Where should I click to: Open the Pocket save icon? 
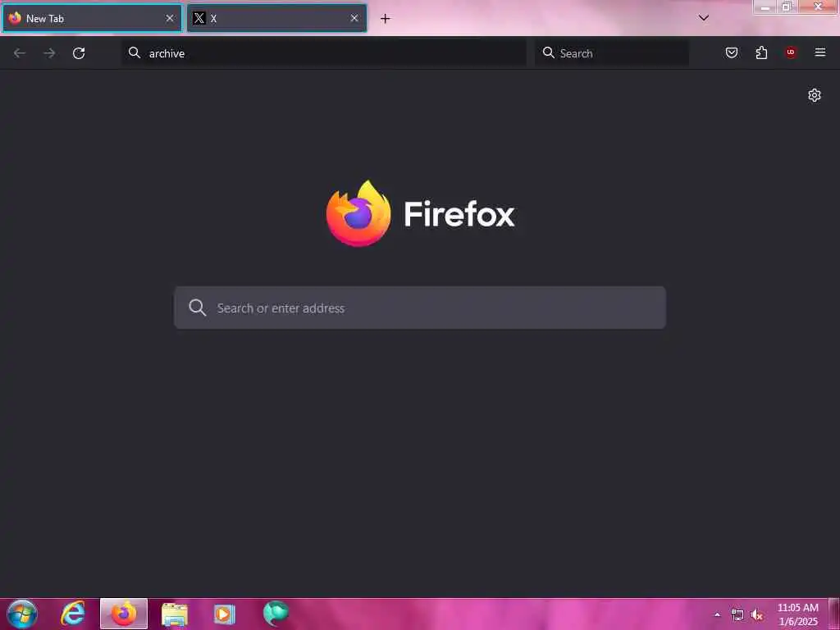pos(731,52)
